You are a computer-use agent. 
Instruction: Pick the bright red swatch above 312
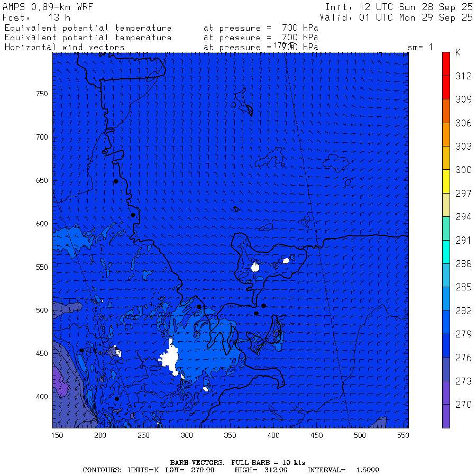pyautogui.click(x=446, y=64)
